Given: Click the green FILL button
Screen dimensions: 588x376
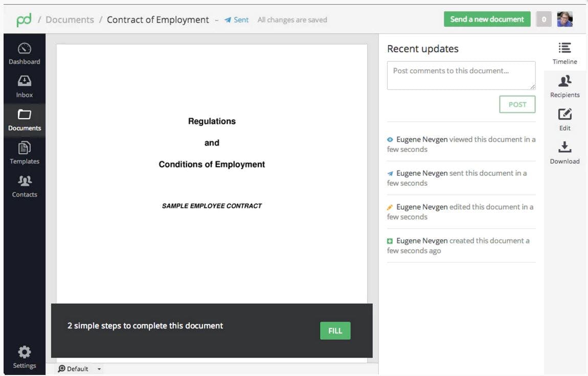Looking at the screenshot, I should click(335, 330).
